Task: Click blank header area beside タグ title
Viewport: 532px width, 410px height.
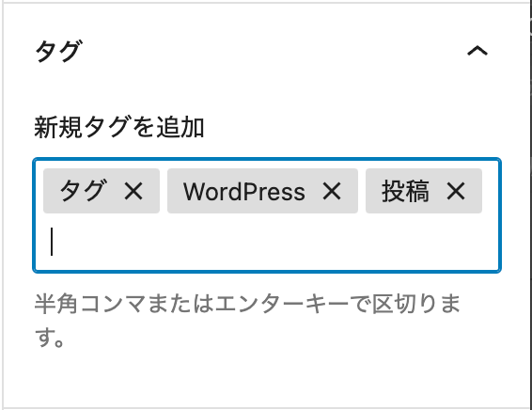Action: click(x=272, y=51)
